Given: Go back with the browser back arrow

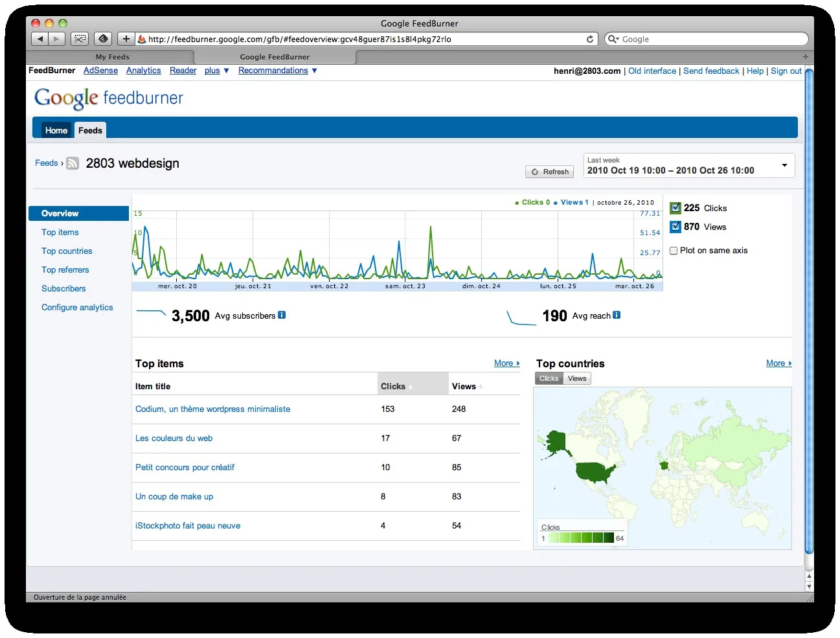Looking at the screenshot, I should coord(40,39).
